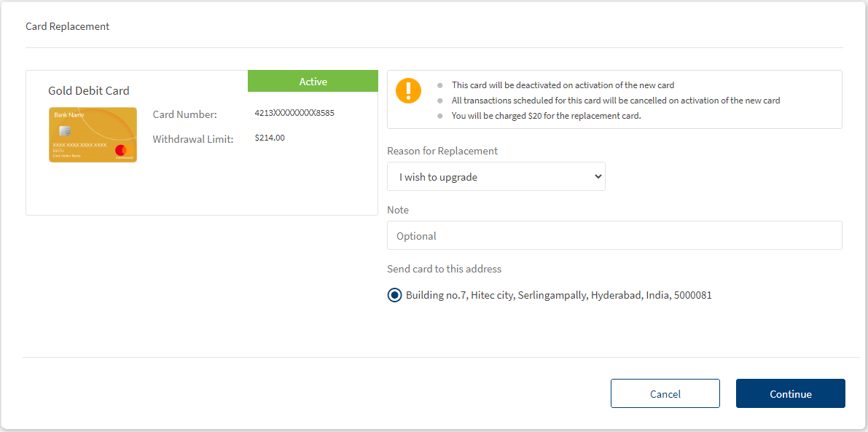Click the $20 replacement charge notice
This screenshot has width=868, height=432.
(x=546, y=116)
